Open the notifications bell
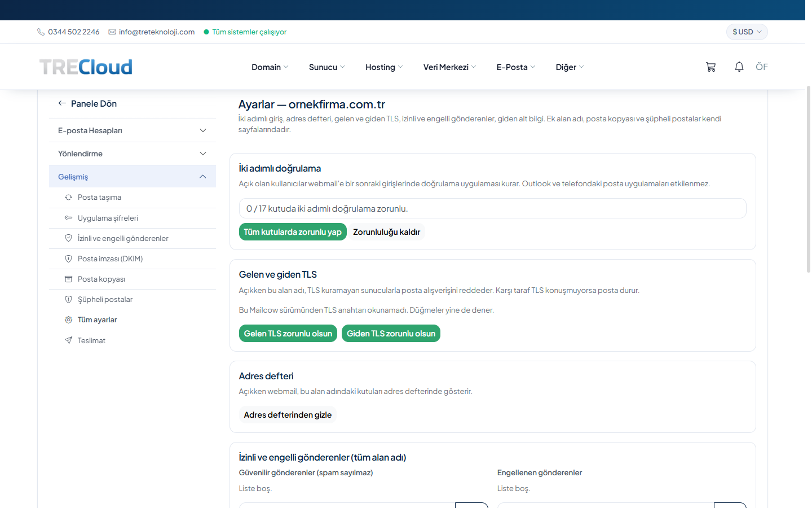 click(x=739, y=67)
